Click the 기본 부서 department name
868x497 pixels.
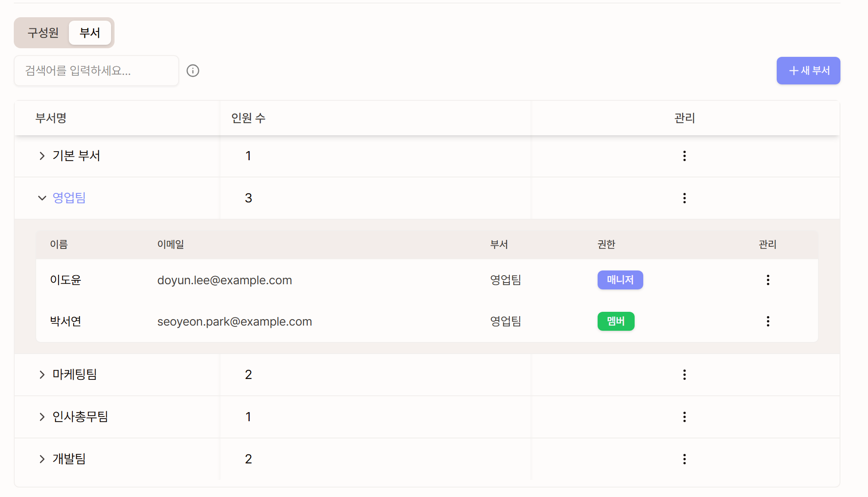76,156
